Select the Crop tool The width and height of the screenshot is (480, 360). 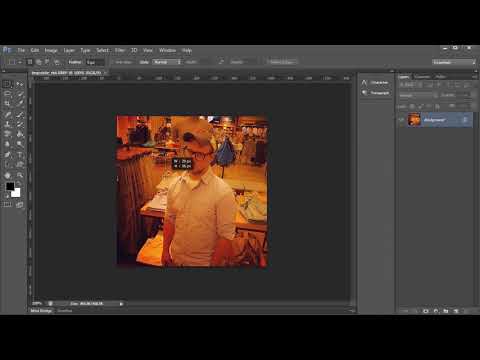pos(7,104)
